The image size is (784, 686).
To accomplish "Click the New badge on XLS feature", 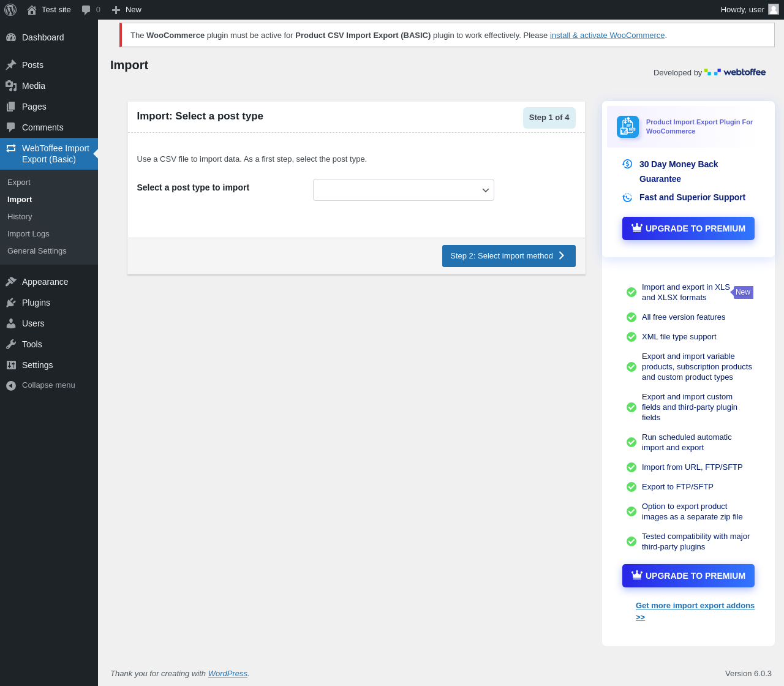I will tap(743, 292).
